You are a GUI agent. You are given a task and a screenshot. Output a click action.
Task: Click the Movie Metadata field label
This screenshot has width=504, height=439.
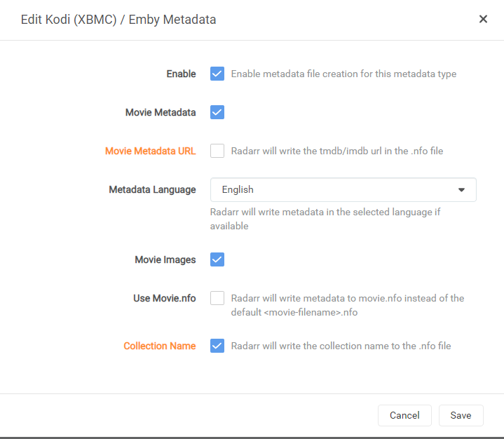pyautogui.click(x=161, y=112)
